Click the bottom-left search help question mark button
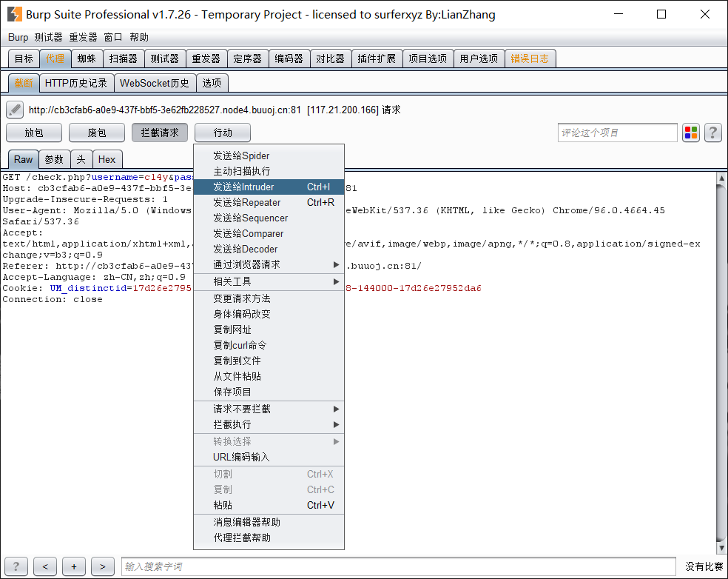The image size is (728, 579). tap(16, 566)
